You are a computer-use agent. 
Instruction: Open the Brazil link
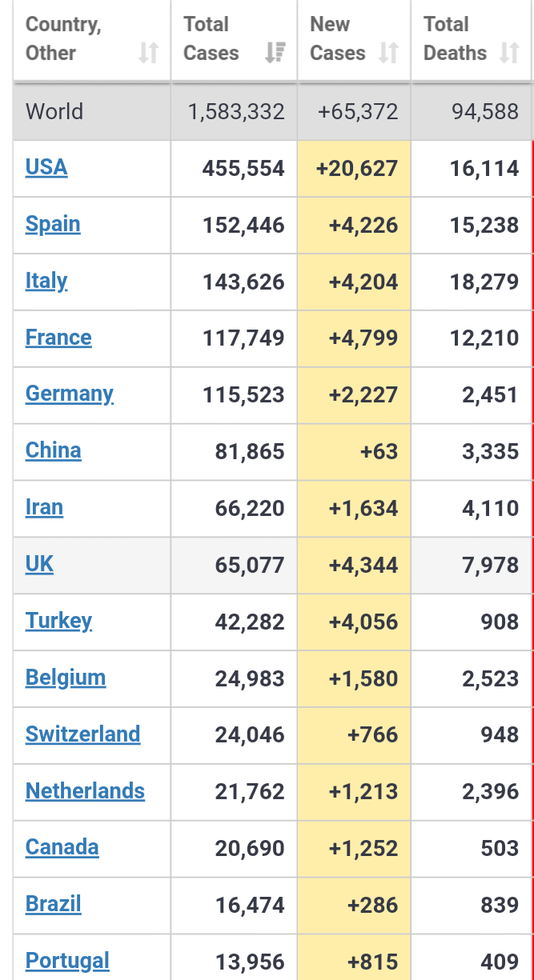[53, 904]
